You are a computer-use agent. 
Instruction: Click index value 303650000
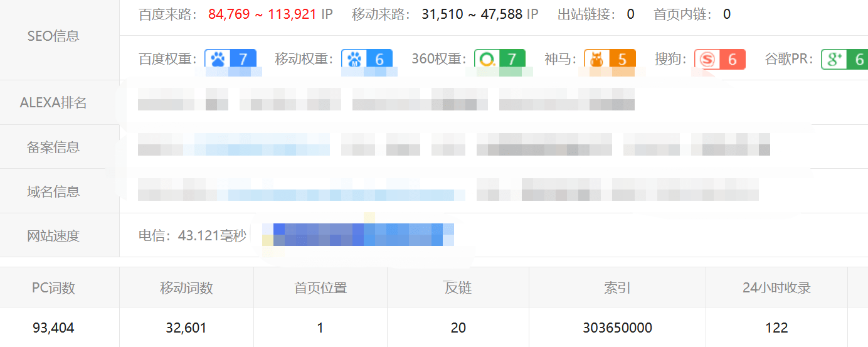pyautogui.click(x=618, y=328)
